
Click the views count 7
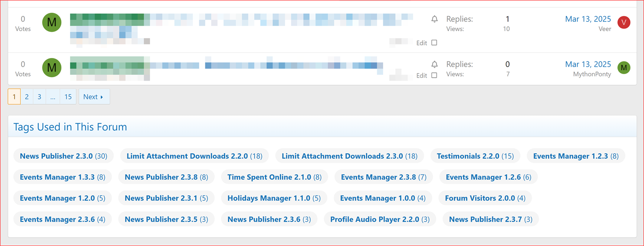[508, 74]
